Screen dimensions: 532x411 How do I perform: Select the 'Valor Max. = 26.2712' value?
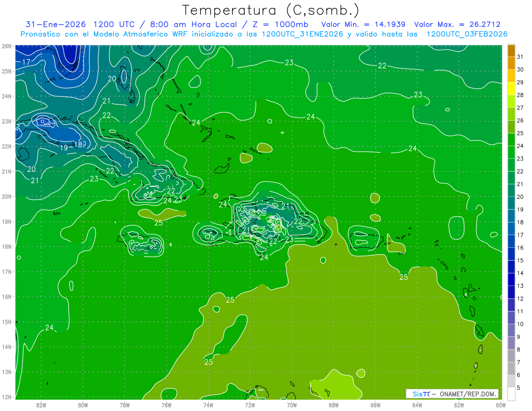point(457,24)
